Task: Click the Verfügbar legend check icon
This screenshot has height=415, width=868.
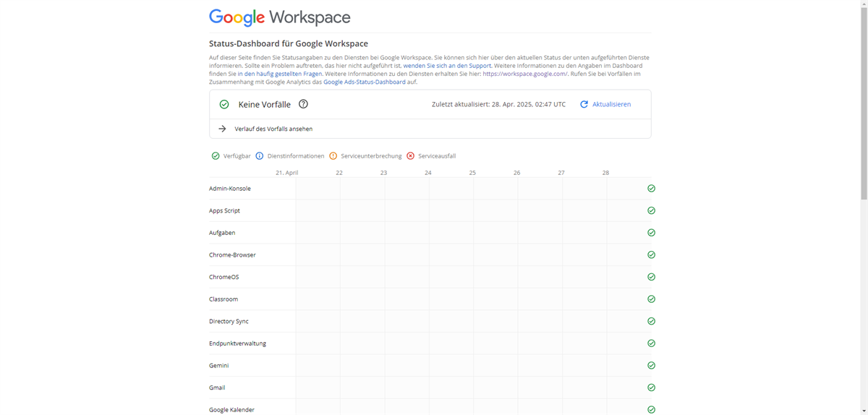Action: tap(216, 155)
